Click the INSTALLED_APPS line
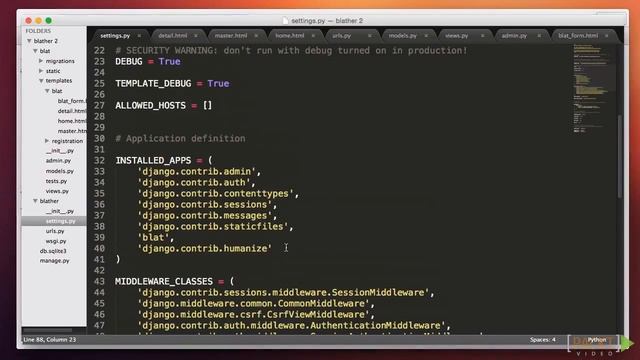The height and width of the screenshot is (360, 640). [164, 161]
